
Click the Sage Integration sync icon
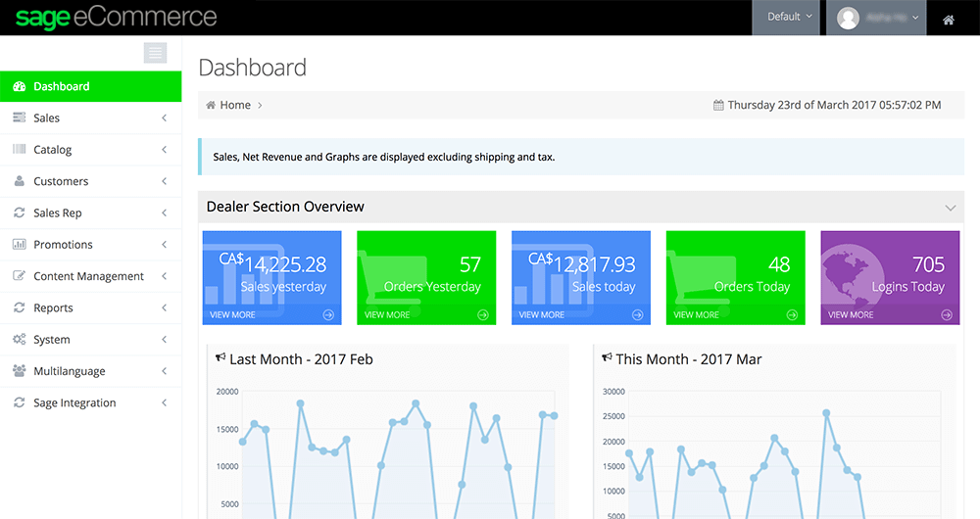[x=20, y=402]
